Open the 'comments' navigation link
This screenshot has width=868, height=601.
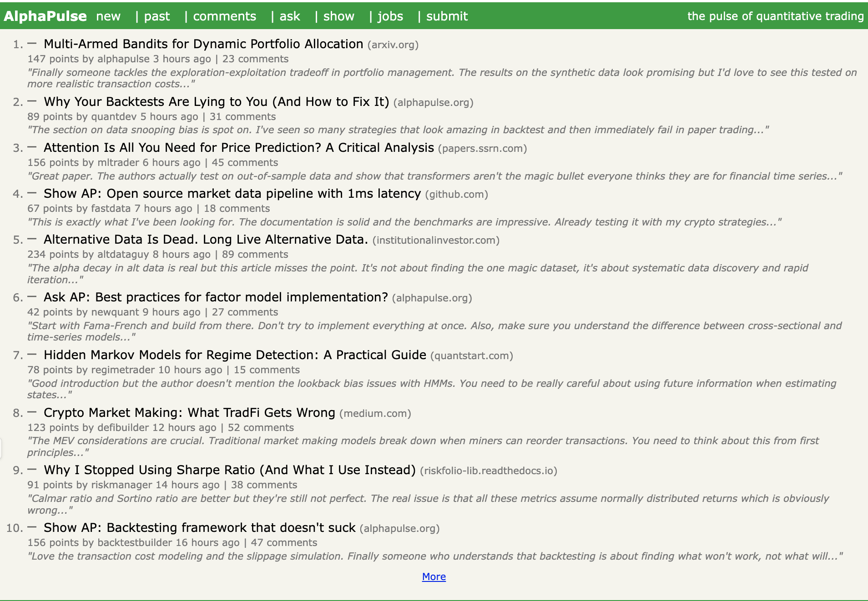(225, 16)
